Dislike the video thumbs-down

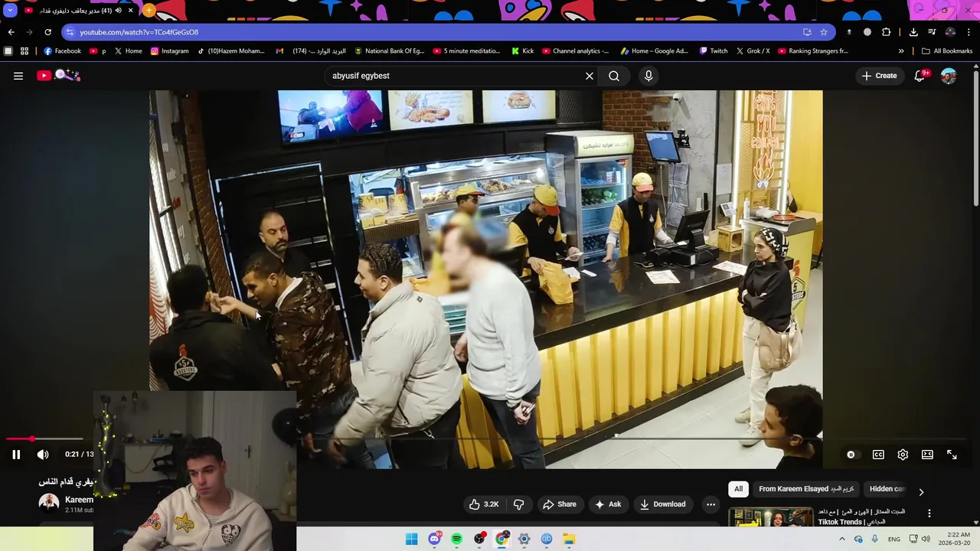tap(518, 504)
